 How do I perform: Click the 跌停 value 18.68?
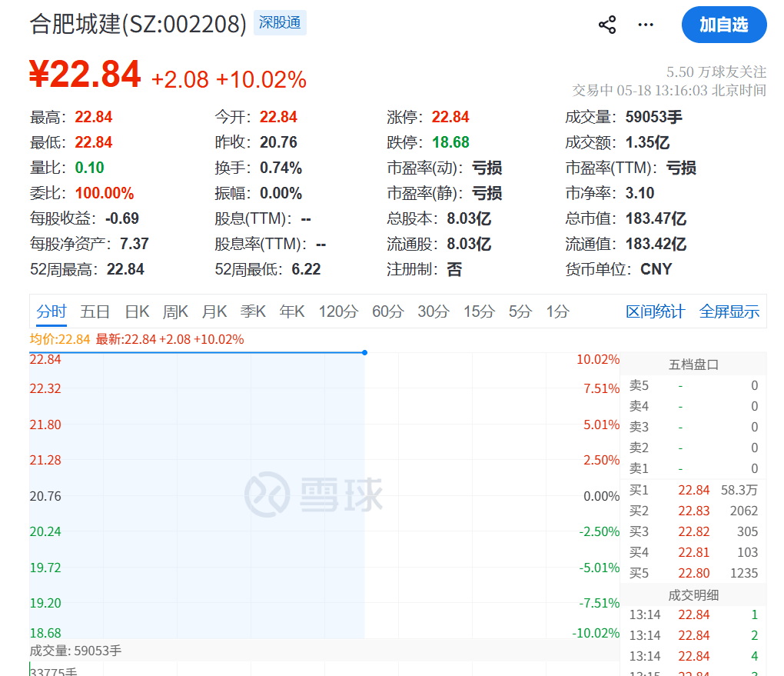[450, 142]
